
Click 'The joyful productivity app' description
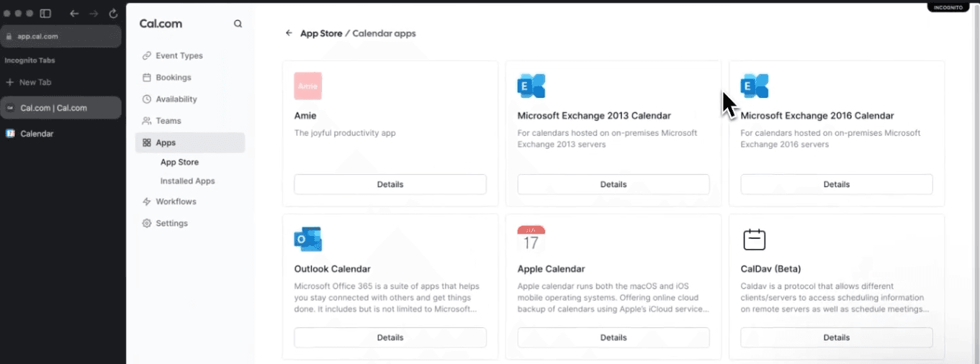pos(345,133)
